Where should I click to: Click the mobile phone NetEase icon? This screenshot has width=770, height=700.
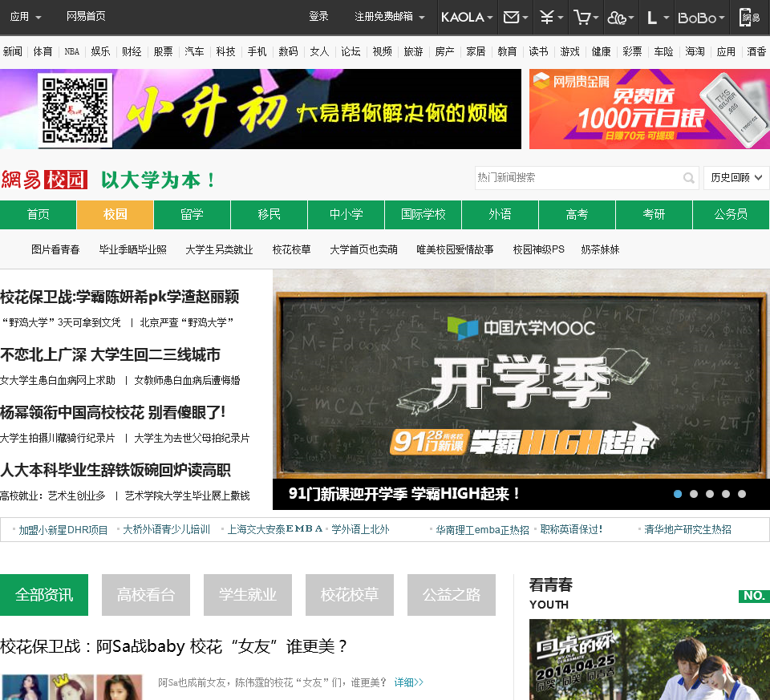click(x=749, y=17)
